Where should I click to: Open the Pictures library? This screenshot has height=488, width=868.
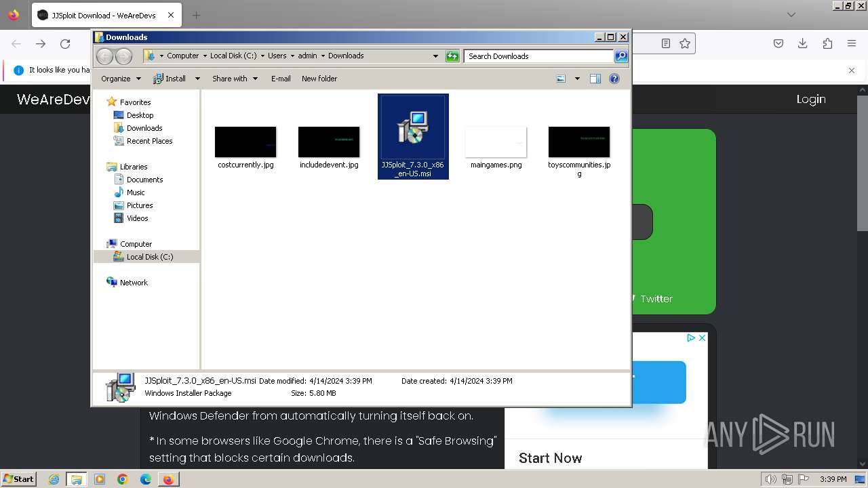(x=140, y=205)
